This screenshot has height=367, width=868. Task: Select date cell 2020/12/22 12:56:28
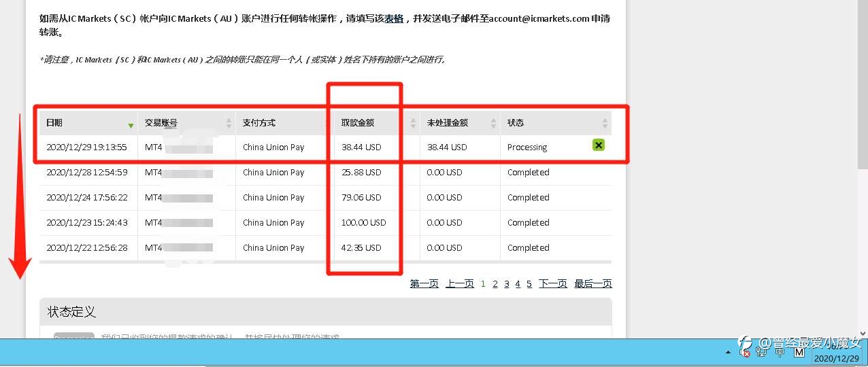pos(86,248)
